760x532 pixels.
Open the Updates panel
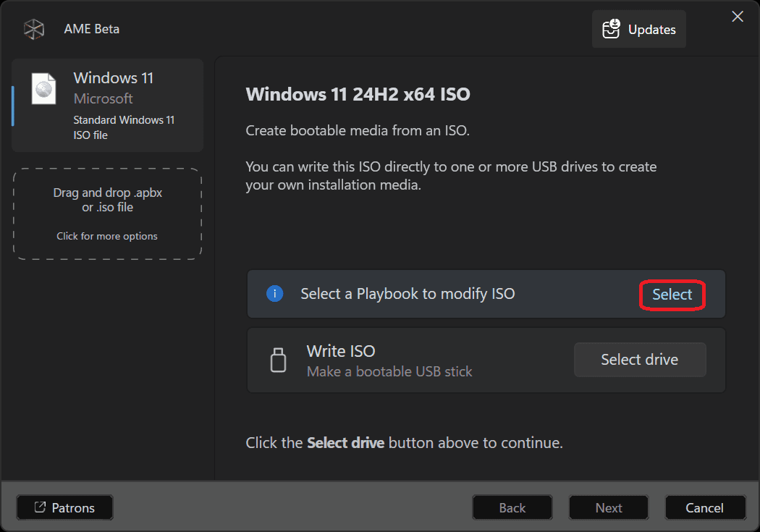638,30
